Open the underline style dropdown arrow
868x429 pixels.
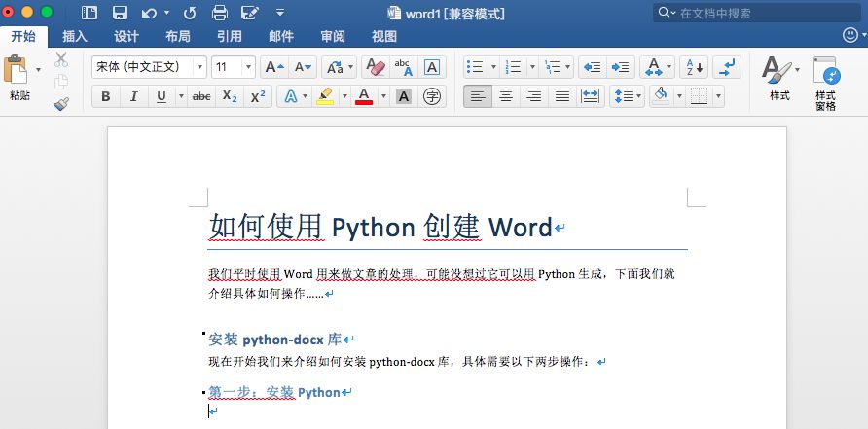pyautogui.click(x=180, y=97)
